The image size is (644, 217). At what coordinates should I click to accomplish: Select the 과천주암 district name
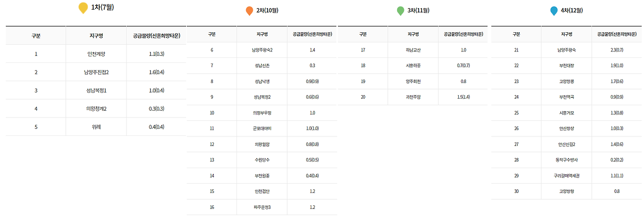[413, 97]
